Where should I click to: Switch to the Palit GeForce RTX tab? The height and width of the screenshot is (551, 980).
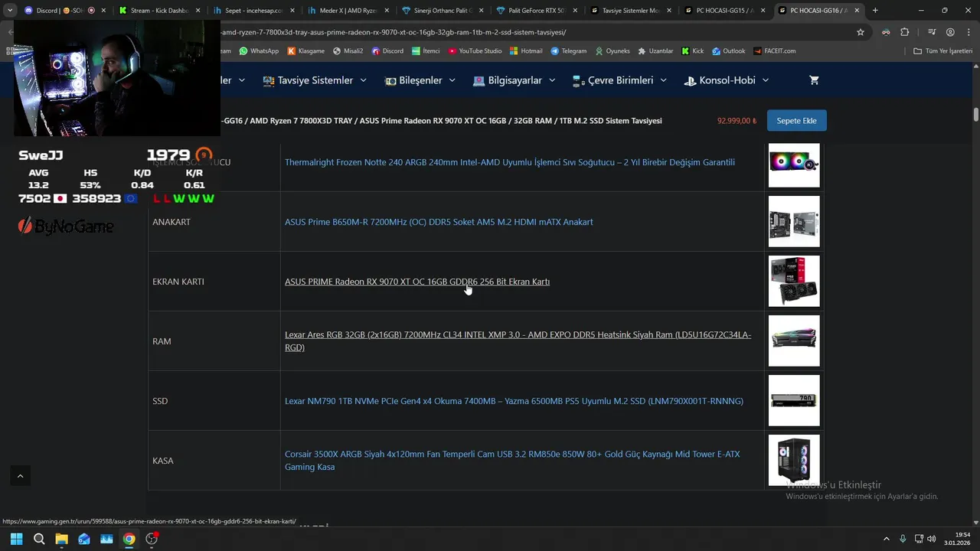coord(535,11)
